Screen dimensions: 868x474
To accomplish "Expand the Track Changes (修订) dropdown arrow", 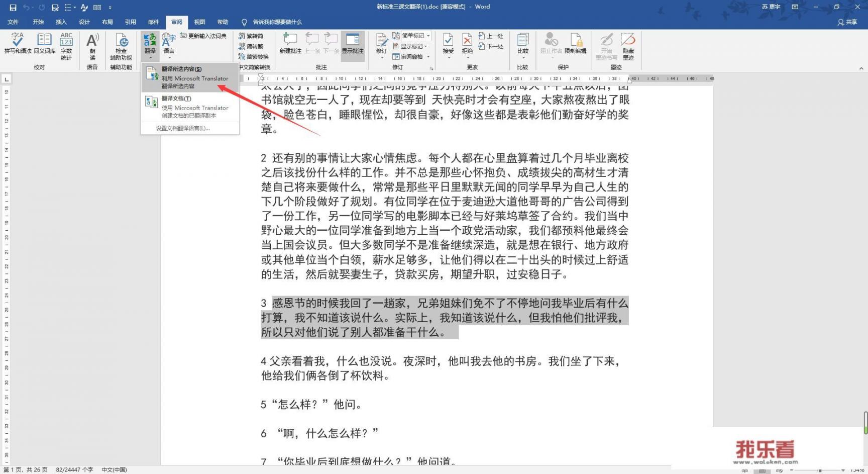I will pos(382,58).
